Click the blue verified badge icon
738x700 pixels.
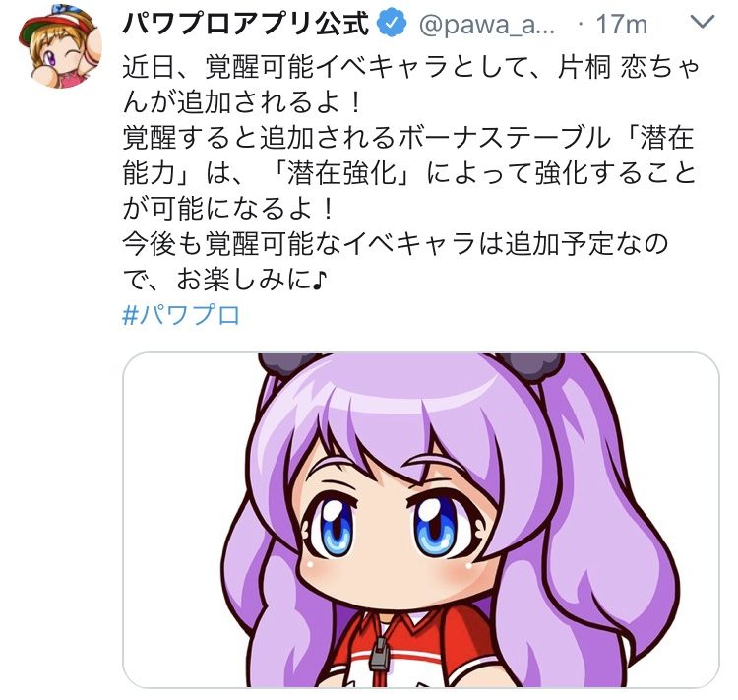coord(393,25)
